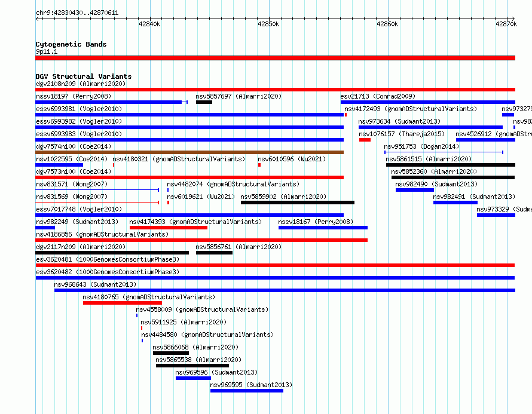Select nsv5852360 (Almarri2020) label
The width and height of the screenshot is (532, 414).
(434, 171)
